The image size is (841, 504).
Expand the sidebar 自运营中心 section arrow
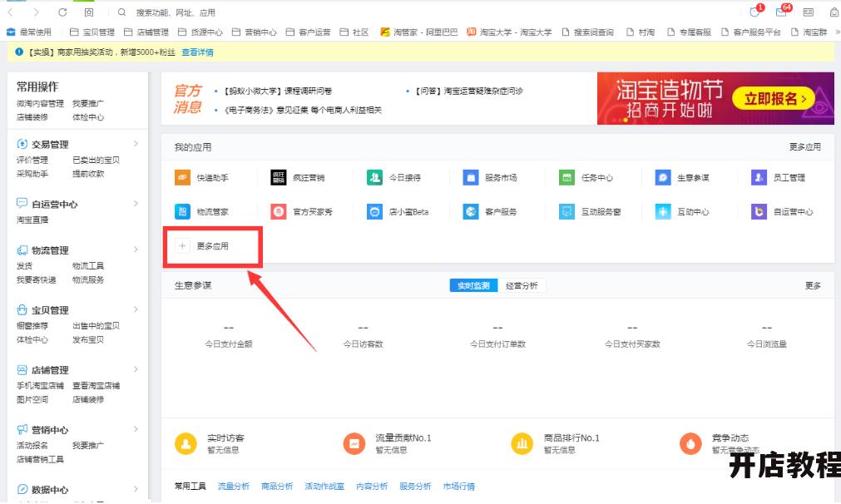(136, 204)
